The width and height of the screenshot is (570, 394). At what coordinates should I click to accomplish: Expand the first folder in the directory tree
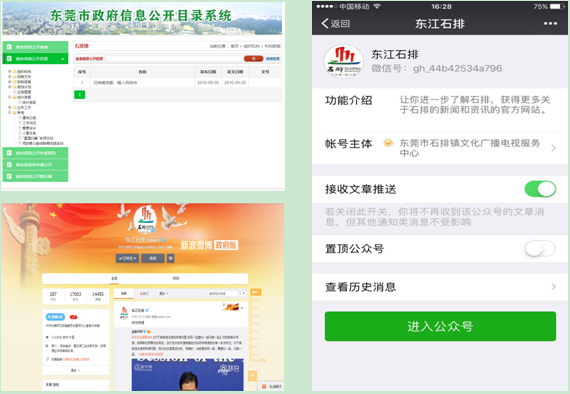(10, 72)
